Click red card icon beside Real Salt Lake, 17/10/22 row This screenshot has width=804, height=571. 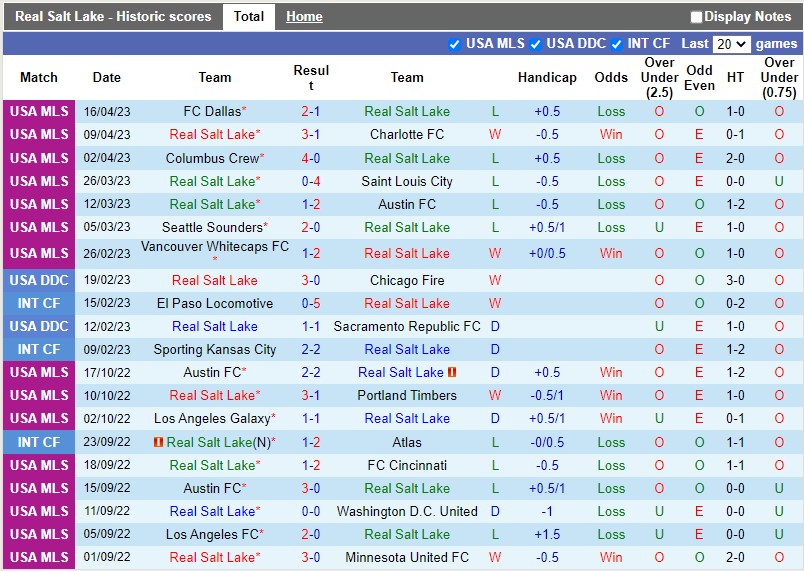[x=452, y=372]
